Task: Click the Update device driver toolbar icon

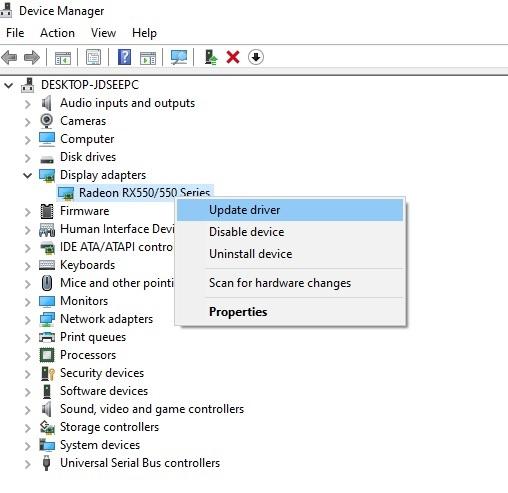Action: click(211, 57)
